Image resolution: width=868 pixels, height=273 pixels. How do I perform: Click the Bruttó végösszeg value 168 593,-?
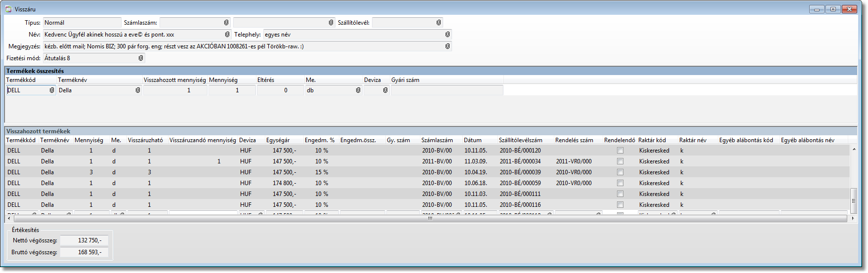point(84,252)
